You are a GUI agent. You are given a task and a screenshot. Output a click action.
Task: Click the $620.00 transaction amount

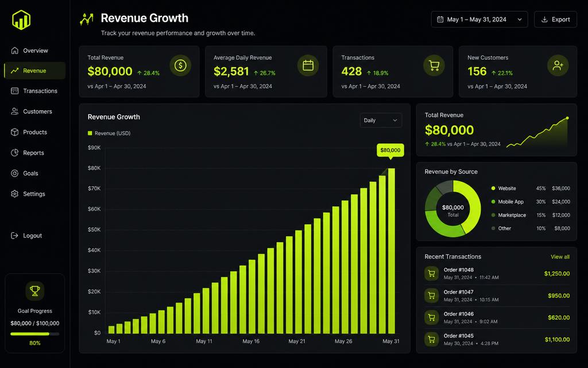coord(559,317)
